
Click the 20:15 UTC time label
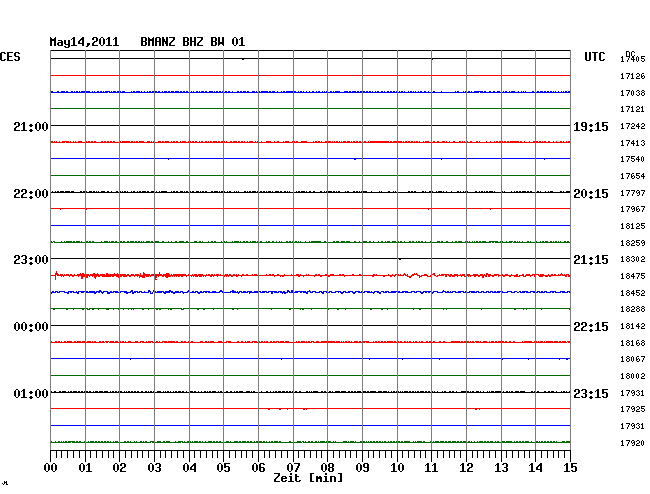(591, 194)
